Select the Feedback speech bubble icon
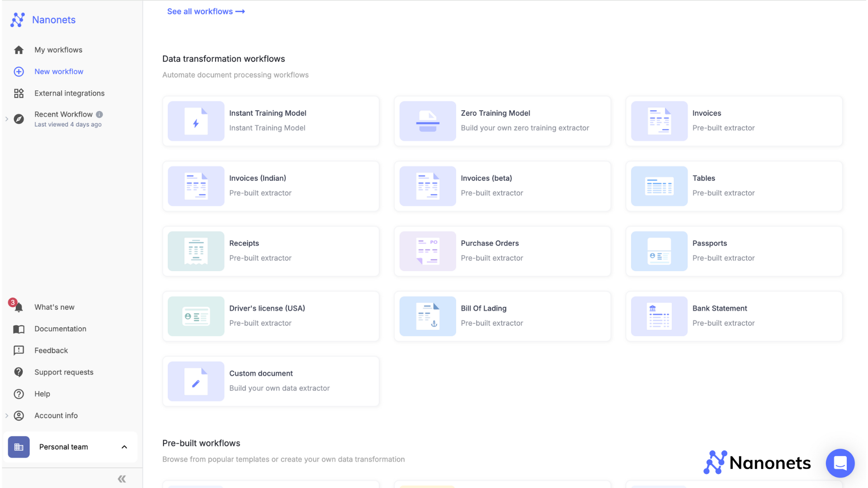The height and width of the screenshot is (488, 868). click(19, 350)
